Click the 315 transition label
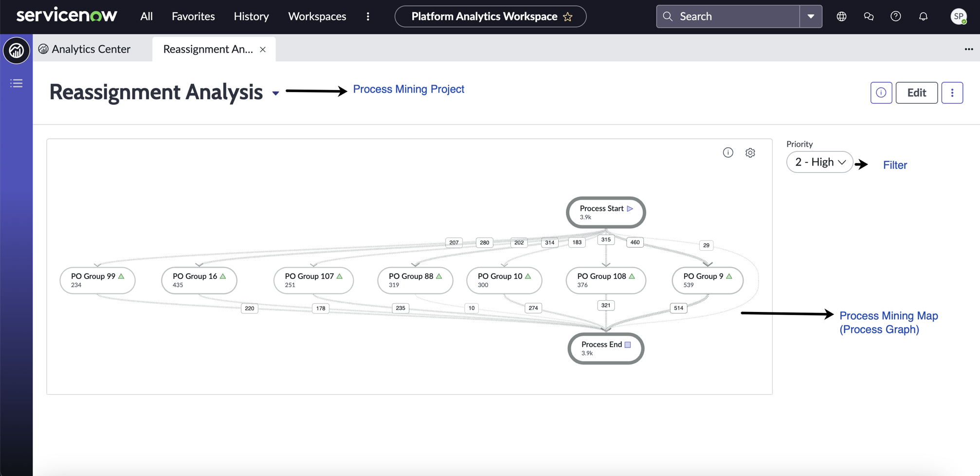Image resolution: width=980 pixels, height=476 pixels. 606,239
